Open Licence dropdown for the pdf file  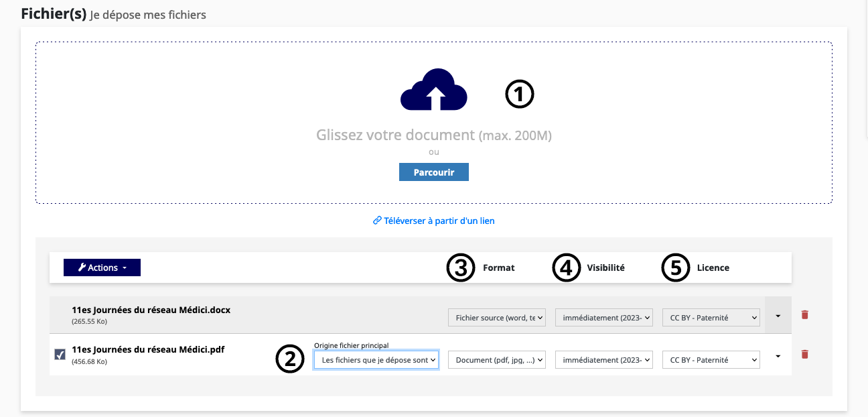coord(711,360)
